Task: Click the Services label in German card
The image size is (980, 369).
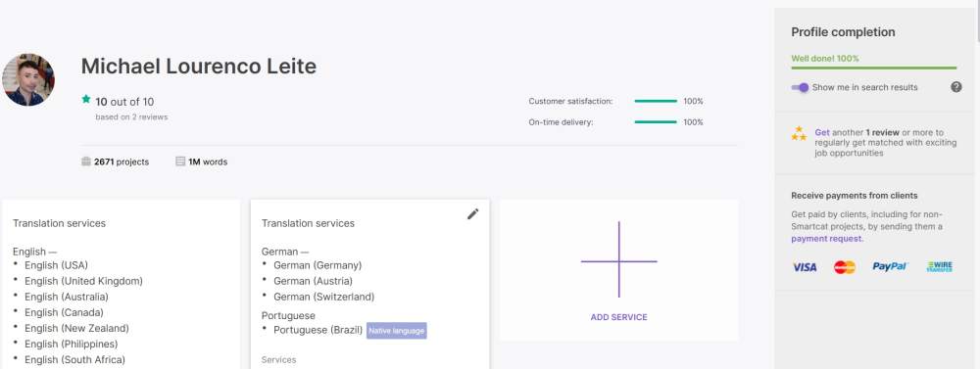Action: (278, 359)
